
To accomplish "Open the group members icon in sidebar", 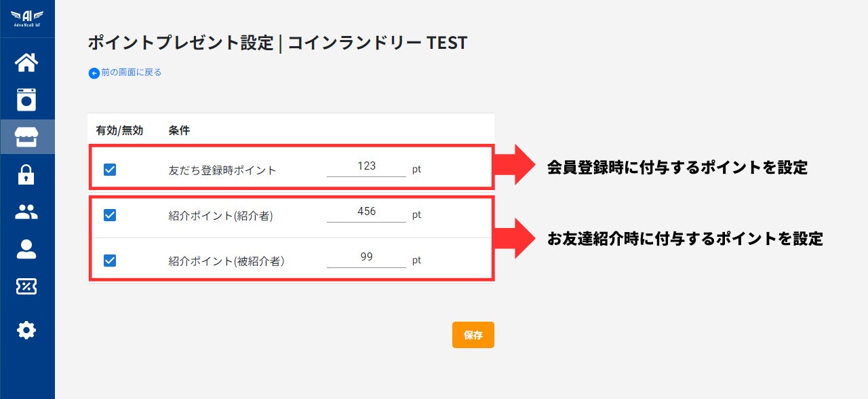I will tap(26, 212).
